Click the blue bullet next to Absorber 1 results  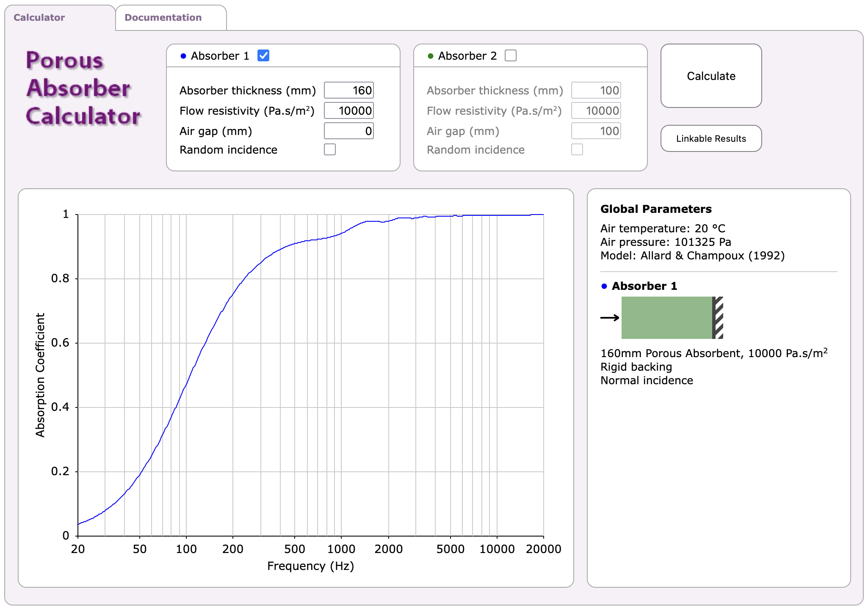click(x=604, y=286)
